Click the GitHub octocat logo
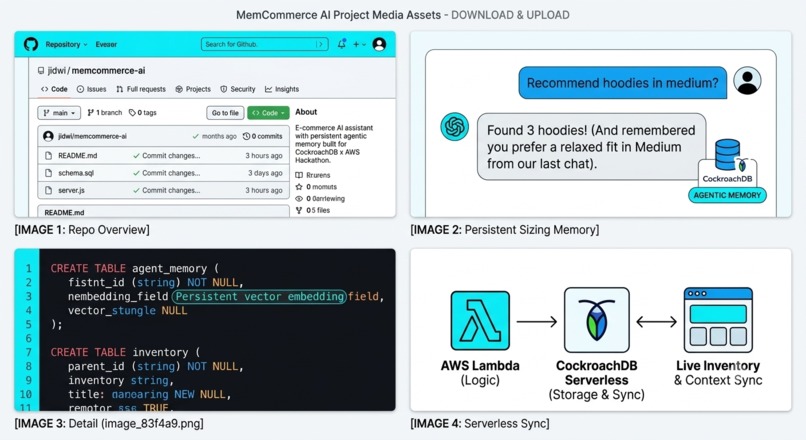The image size is (806, 440). [x=31, y=44]
